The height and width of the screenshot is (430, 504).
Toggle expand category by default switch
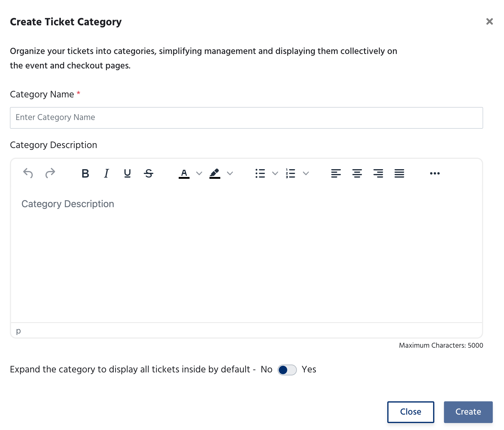287,370
